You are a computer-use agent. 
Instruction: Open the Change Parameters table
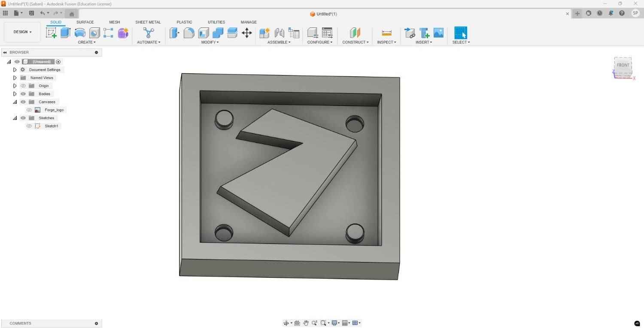pos(327,33)
